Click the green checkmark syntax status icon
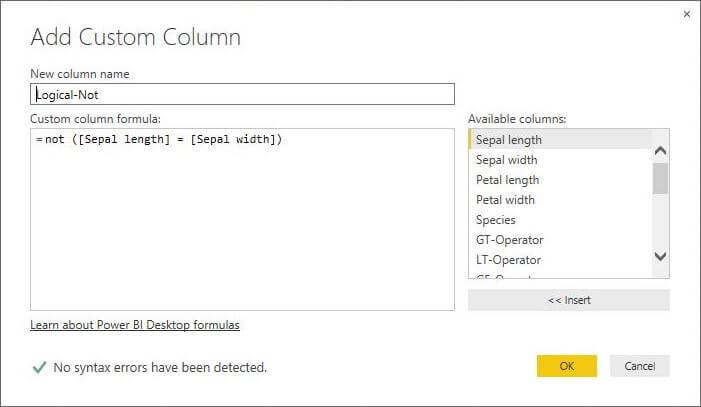Image resolution: width=701 pixels, height=407 pixels. point(39,367)
